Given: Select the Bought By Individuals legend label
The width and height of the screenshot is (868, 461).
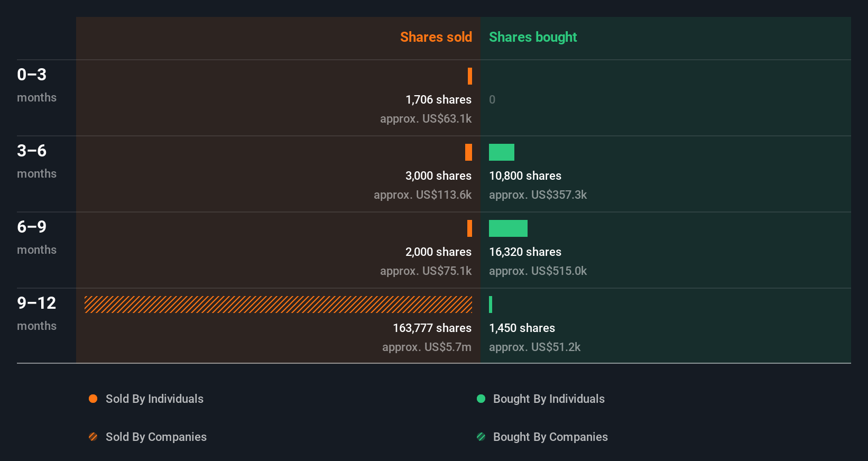Looking at the screenshot, I should (x=549, y=399).
